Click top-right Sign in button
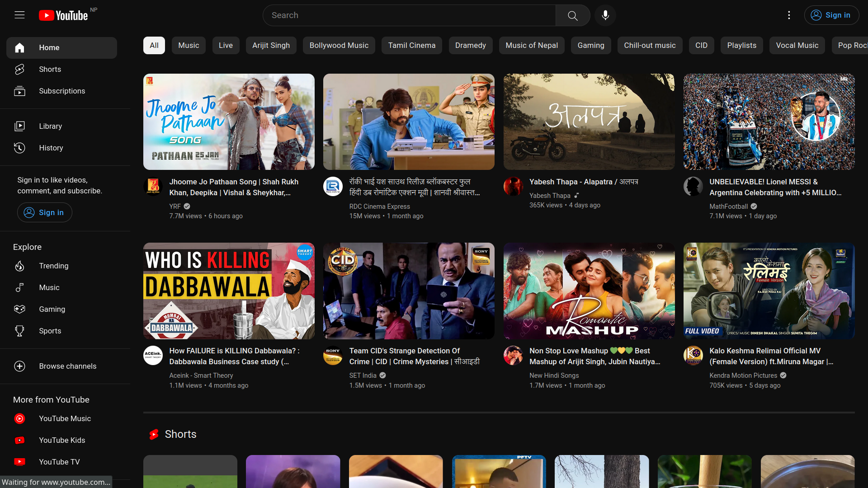868x488 pixels. pyautogui.click(x=831, y=15)
